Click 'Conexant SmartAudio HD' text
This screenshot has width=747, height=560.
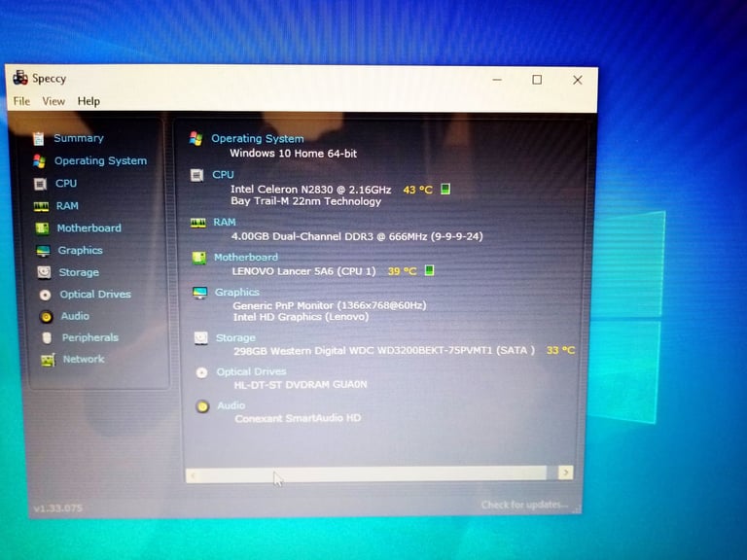299,418
